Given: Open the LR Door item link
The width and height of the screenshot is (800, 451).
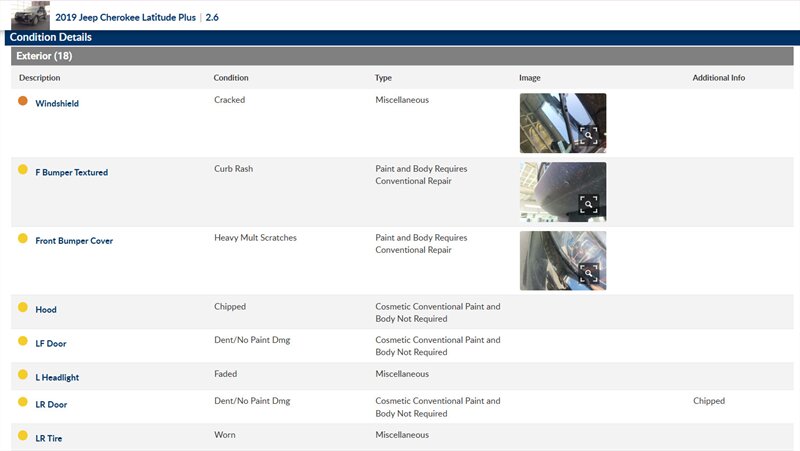Looking at the screenshot, I should pyautogui.click(x=51, y=405).
